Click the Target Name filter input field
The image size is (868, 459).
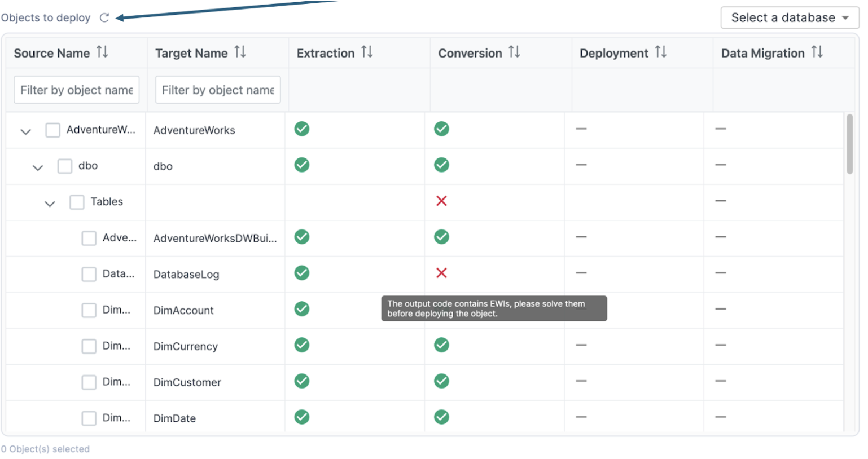point(217,90)
